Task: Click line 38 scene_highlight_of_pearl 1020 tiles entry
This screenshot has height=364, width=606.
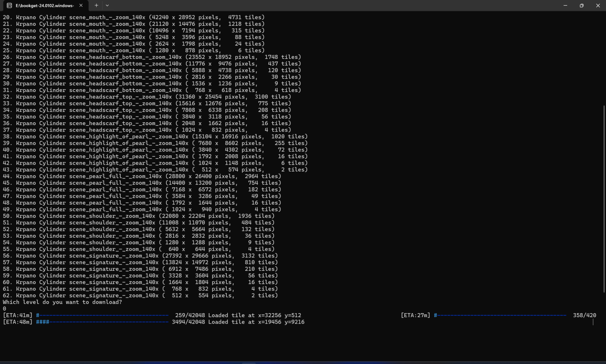Action: click(155, 137)
